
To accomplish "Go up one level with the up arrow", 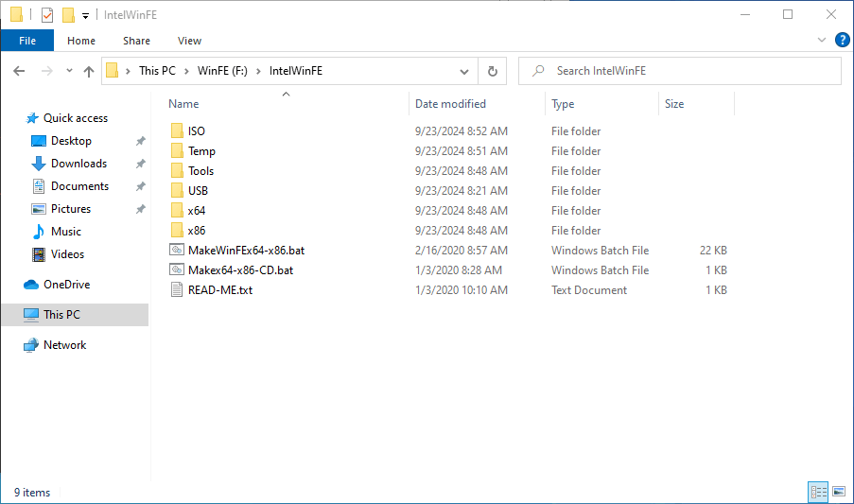I will coord(89,71).
